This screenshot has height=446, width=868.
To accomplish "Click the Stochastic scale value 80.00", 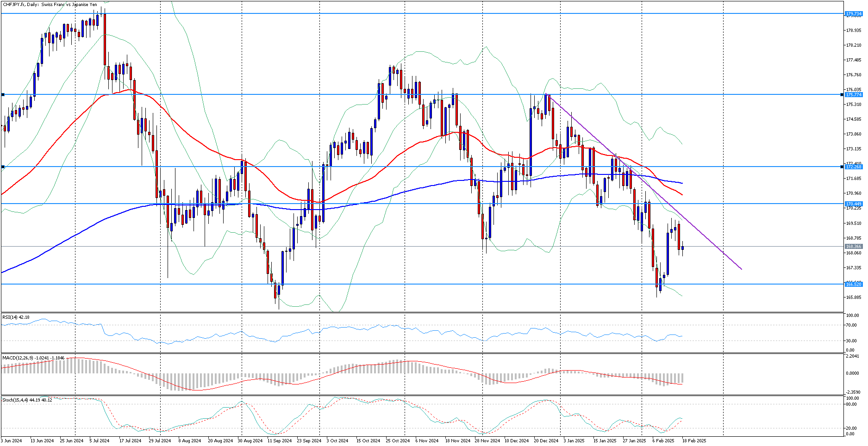I will (x=851, y=404).
